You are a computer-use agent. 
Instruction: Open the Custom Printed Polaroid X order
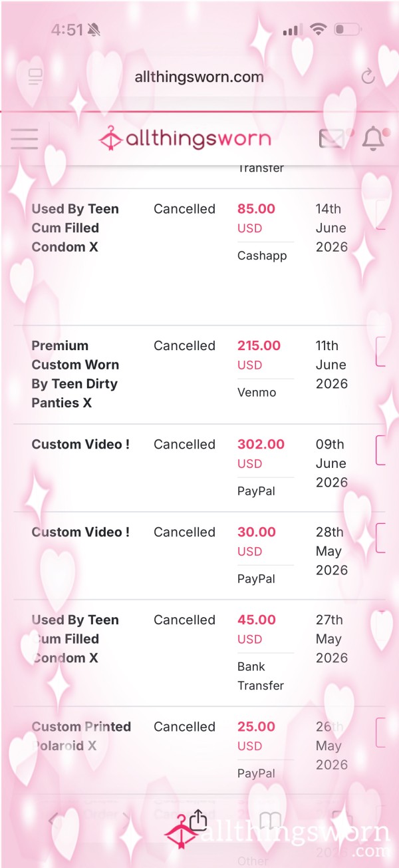[x=81, y=736]
